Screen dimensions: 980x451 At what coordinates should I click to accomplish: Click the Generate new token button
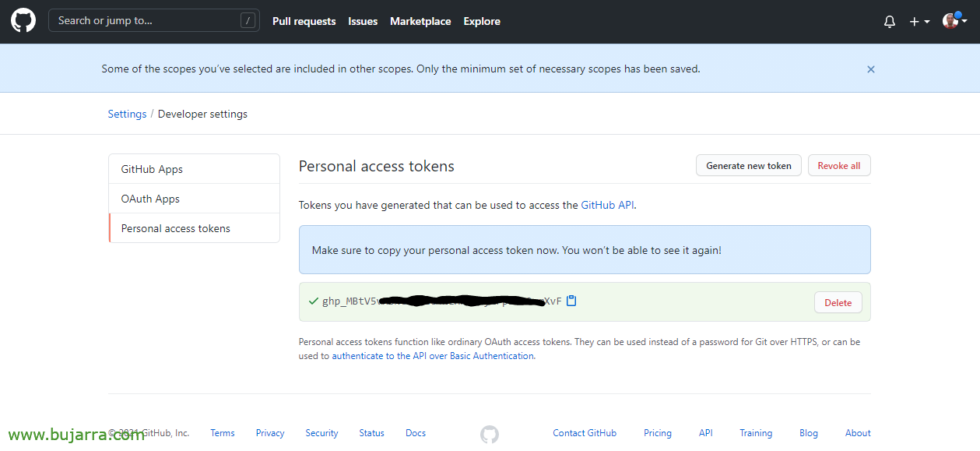pyautogui.click(x=748, y=165)
